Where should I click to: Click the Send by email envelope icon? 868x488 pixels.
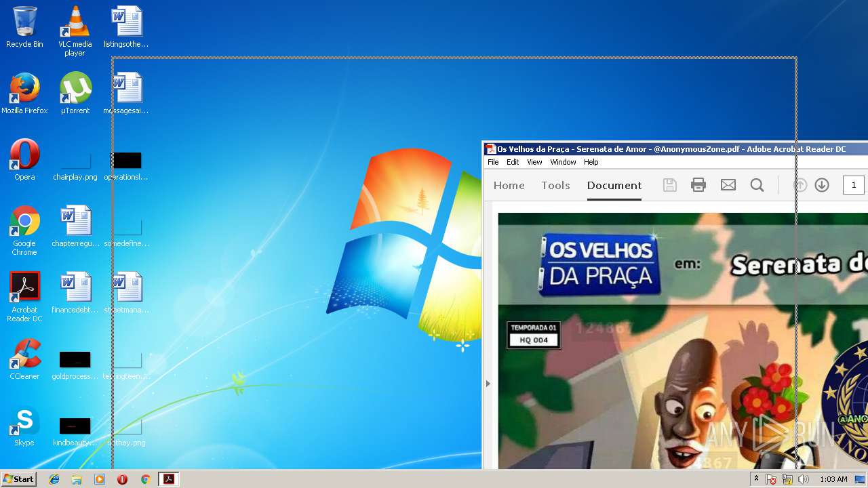pos(728,185)
